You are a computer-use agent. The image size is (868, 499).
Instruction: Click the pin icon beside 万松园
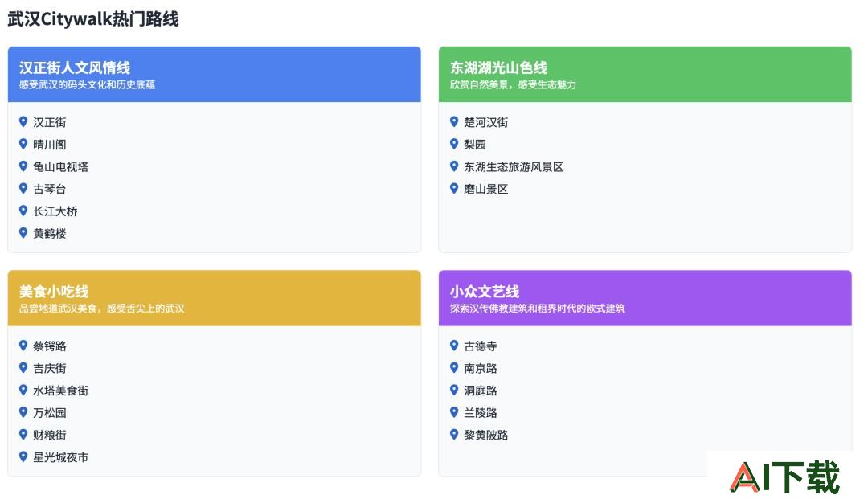(x=23, y=411)
